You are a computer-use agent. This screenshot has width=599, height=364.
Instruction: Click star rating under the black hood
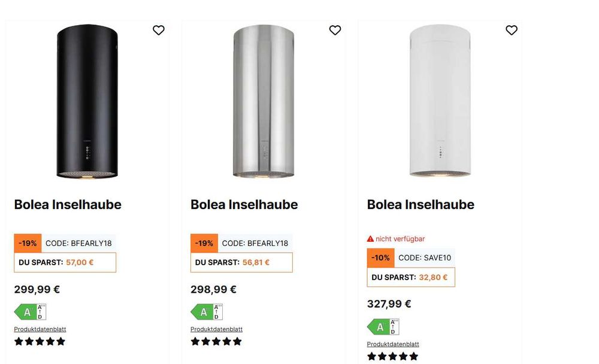click(40, 342)
